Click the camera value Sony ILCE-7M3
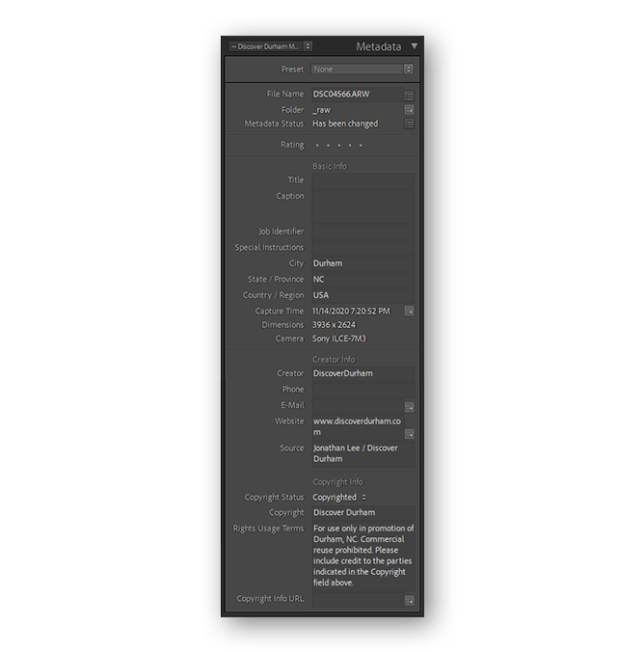This screenshot has height=652, width=644. point(339,339)
